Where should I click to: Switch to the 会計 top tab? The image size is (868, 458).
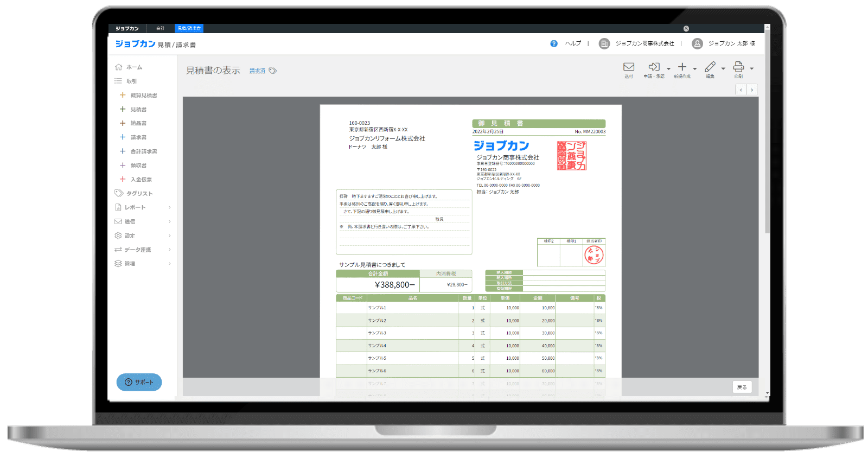click(161, 28)
